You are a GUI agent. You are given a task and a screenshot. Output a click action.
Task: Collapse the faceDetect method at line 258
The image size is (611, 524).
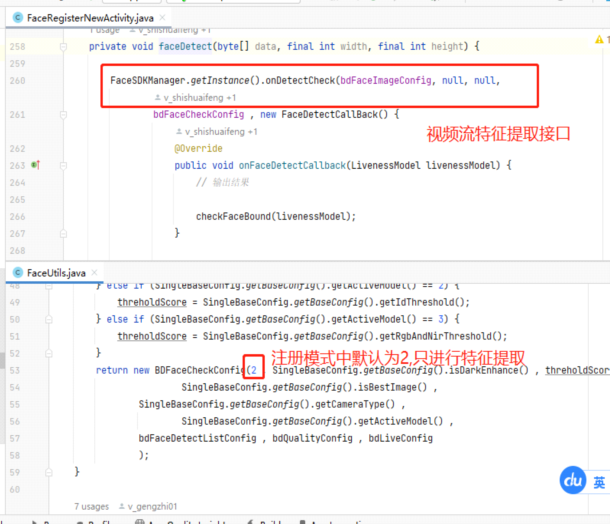[x=63, y=47]
